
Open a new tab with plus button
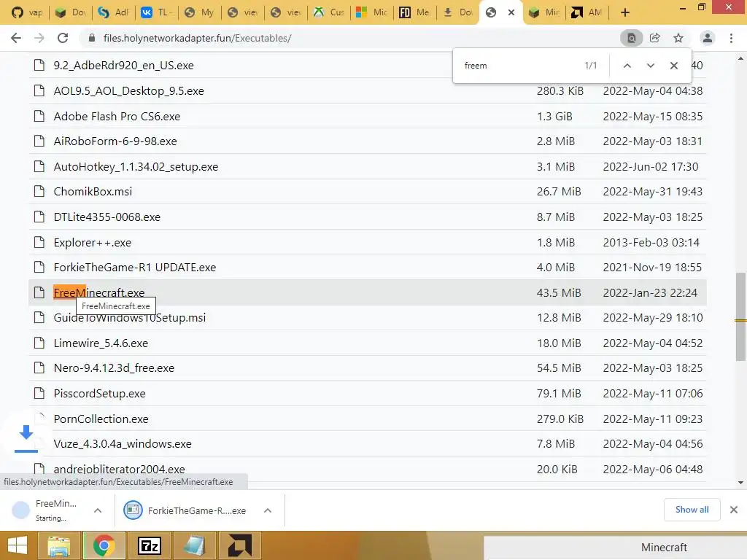click(x=625, y=12)
